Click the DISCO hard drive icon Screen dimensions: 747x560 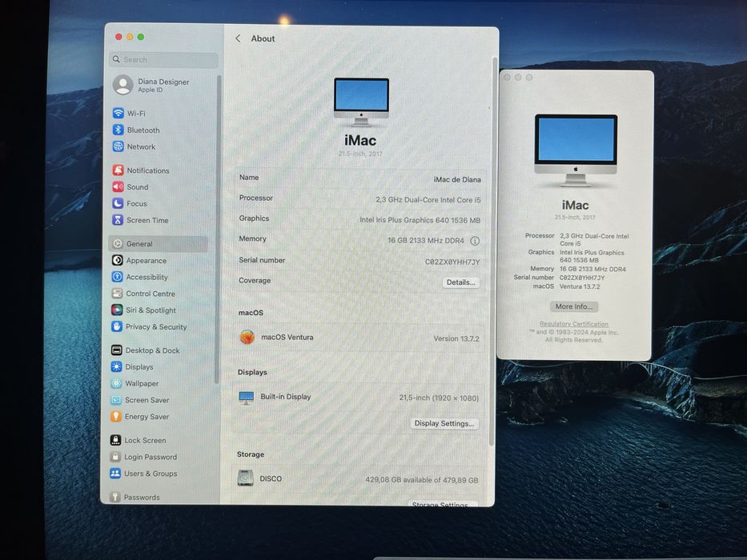coord(245,478)
